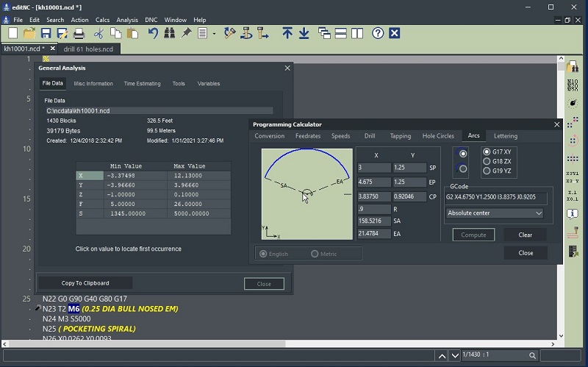This screenshot has width=588, height=367.
Task: Print the file using the printer icon
Action: point(79,33)
